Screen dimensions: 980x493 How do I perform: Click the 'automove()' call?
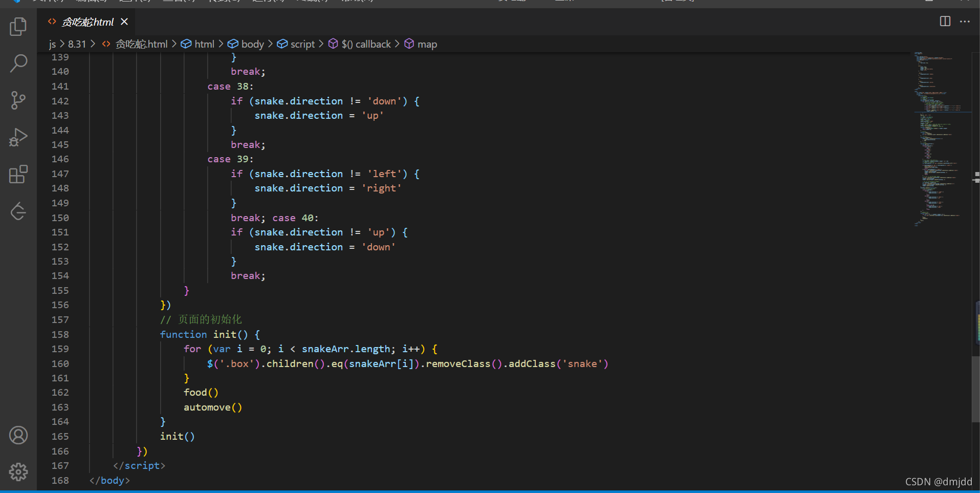[213, 408]
